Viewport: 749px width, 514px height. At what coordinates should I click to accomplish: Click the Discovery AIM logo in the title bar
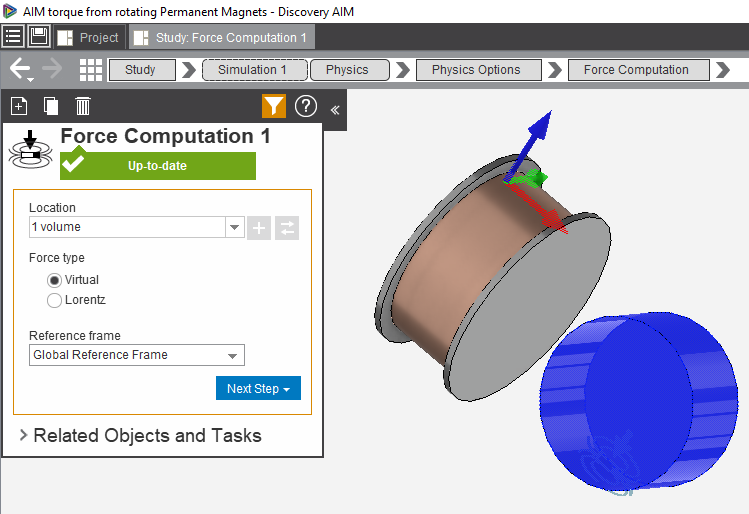9,11
